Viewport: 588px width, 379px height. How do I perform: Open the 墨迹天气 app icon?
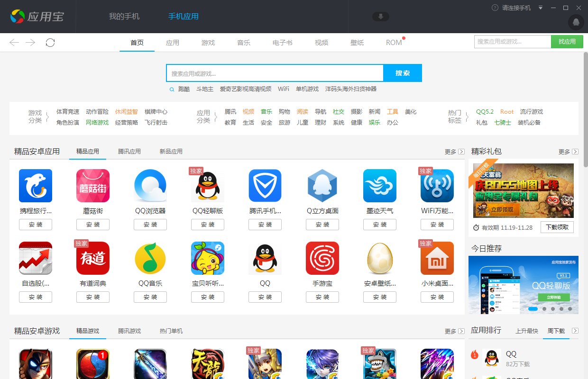380,186
